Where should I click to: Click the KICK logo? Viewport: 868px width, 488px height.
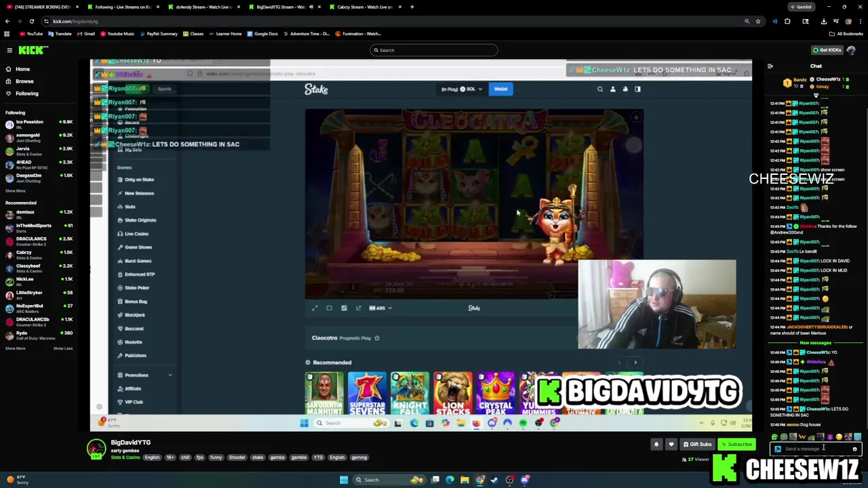[x=33, y=50]
